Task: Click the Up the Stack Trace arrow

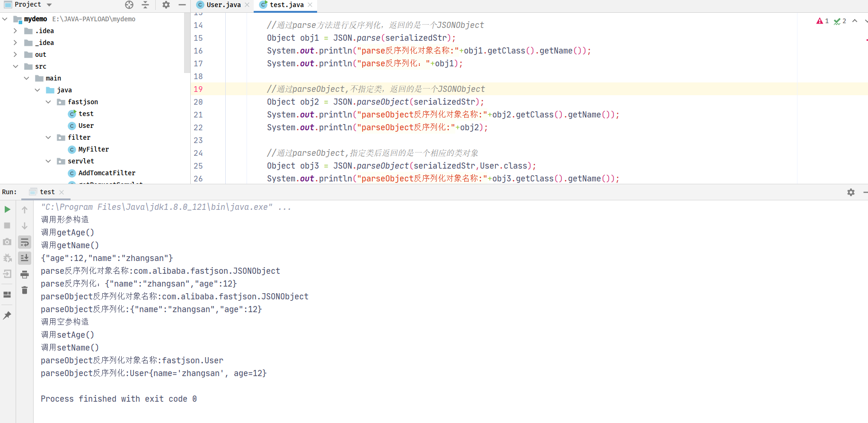Action: 25,209
